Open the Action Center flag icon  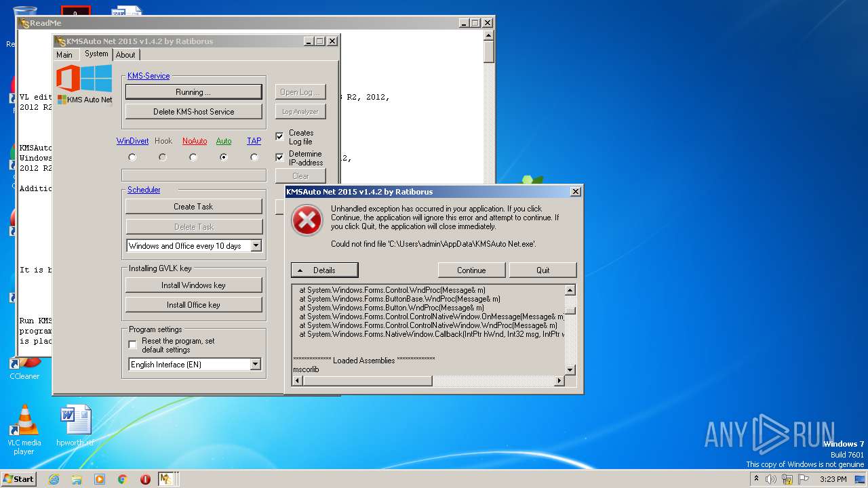(804, 479)
